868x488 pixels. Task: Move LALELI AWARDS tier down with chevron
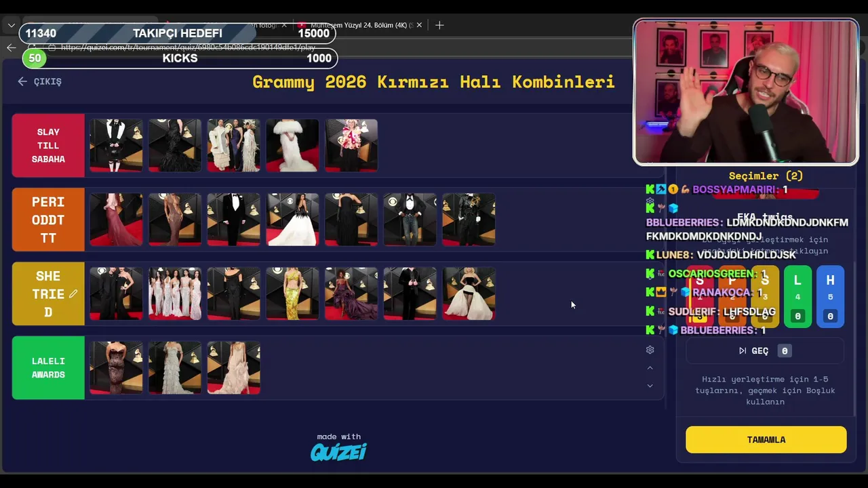(650, 386)
